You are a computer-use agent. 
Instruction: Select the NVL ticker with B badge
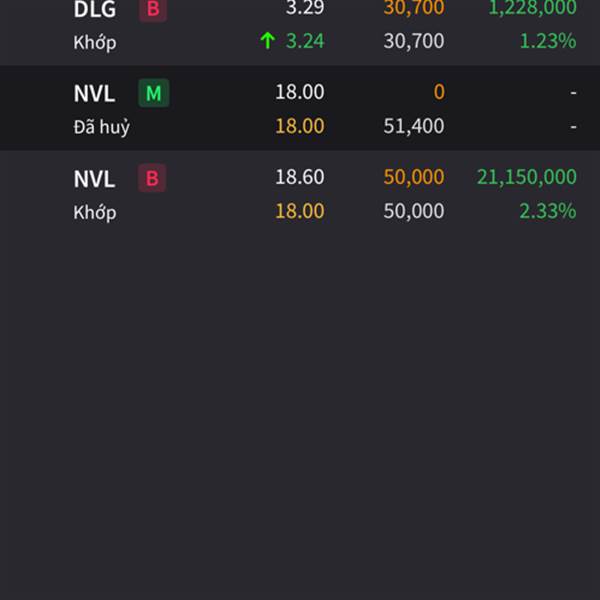pyautogui.click(x=94, y=179)
